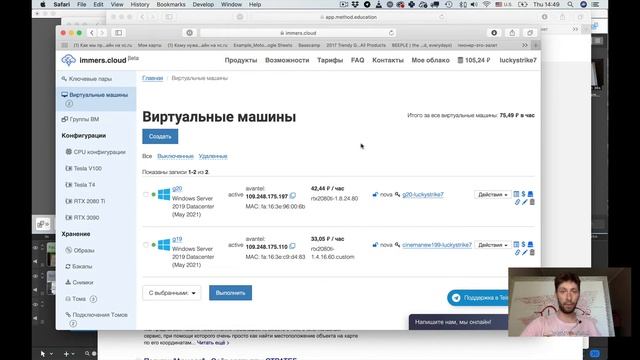Click the link/attach icon for g19
The width and height of the screenshot is (640, 360).
[517, 253]
